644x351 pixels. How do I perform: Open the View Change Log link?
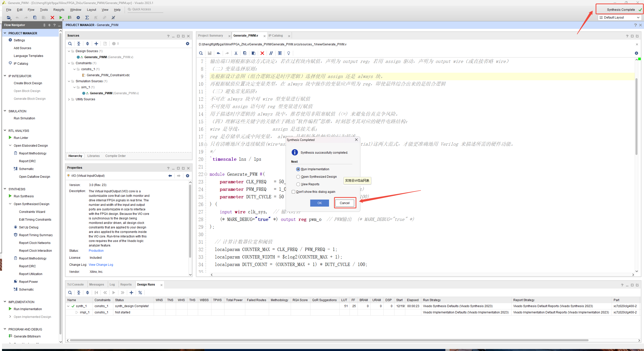[x=101, y=265]
